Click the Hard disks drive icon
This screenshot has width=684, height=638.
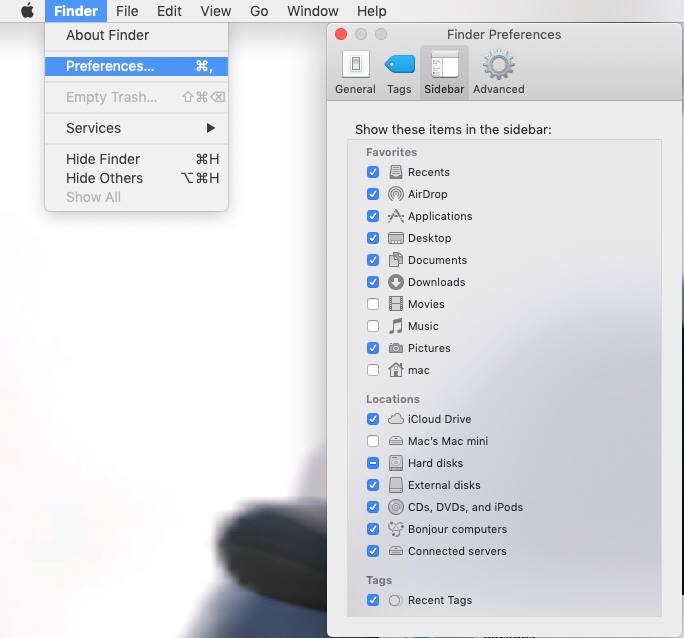396,463
